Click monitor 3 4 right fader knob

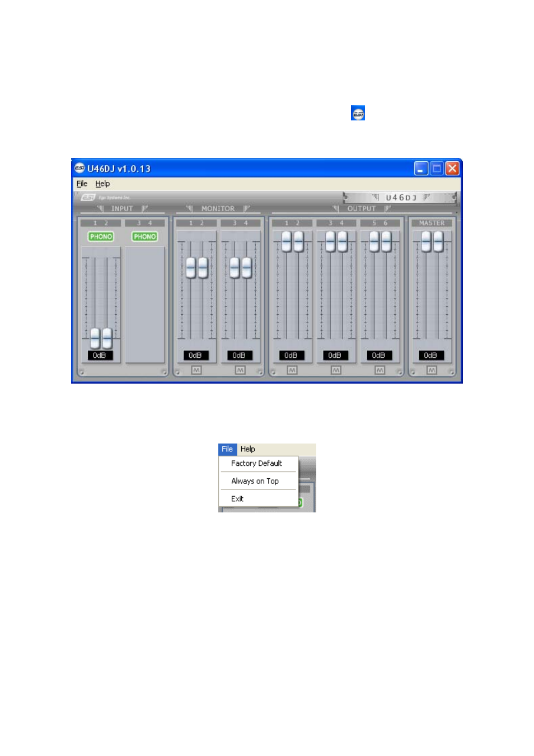(247, 268)
